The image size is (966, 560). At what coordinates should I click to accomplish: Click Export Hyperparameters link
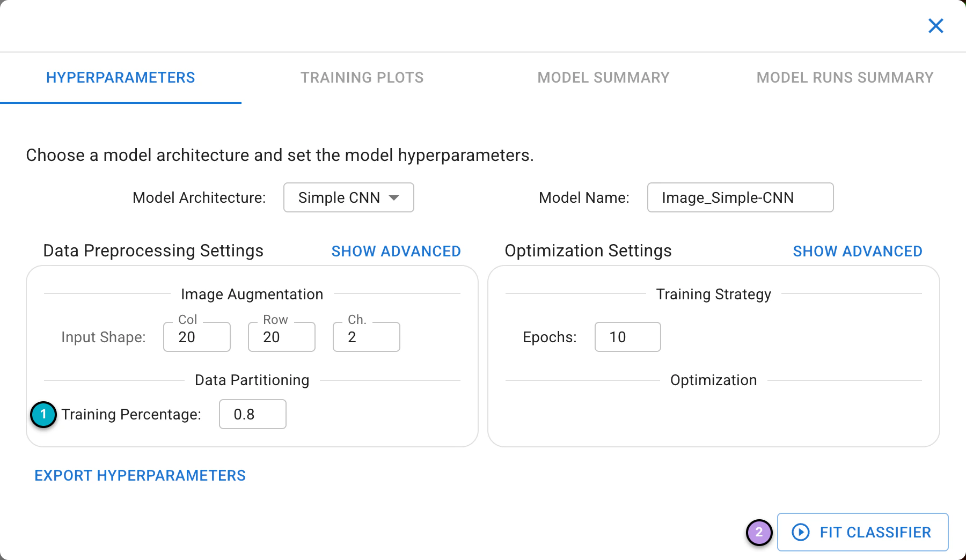coord(140,476)
